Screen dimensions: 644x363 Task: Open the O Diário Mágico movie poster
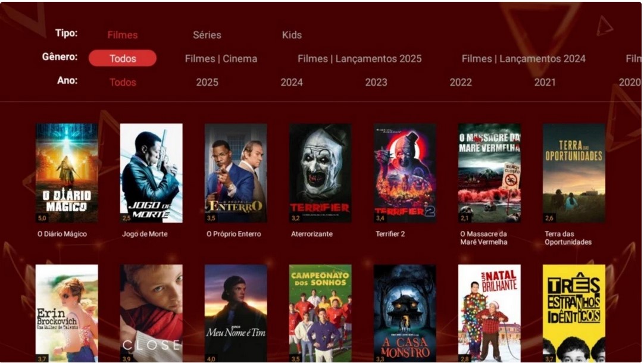point(67,173)
